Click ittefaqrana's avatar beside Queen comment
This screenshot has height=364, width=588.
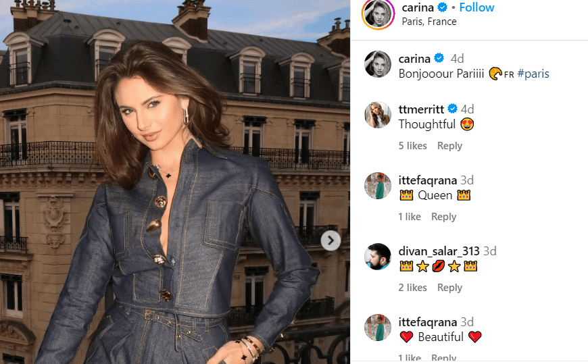(x=378, y=186)
